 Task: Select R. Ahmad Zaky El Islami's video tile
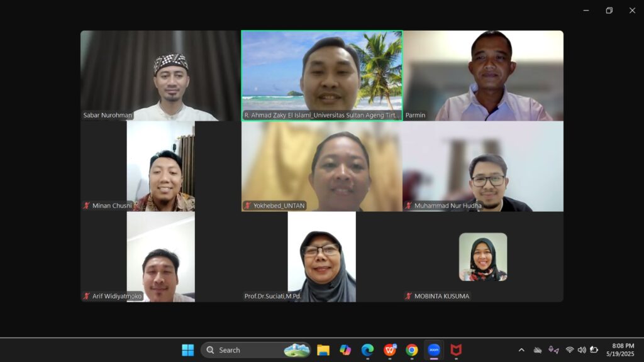[x=321, y=75]
